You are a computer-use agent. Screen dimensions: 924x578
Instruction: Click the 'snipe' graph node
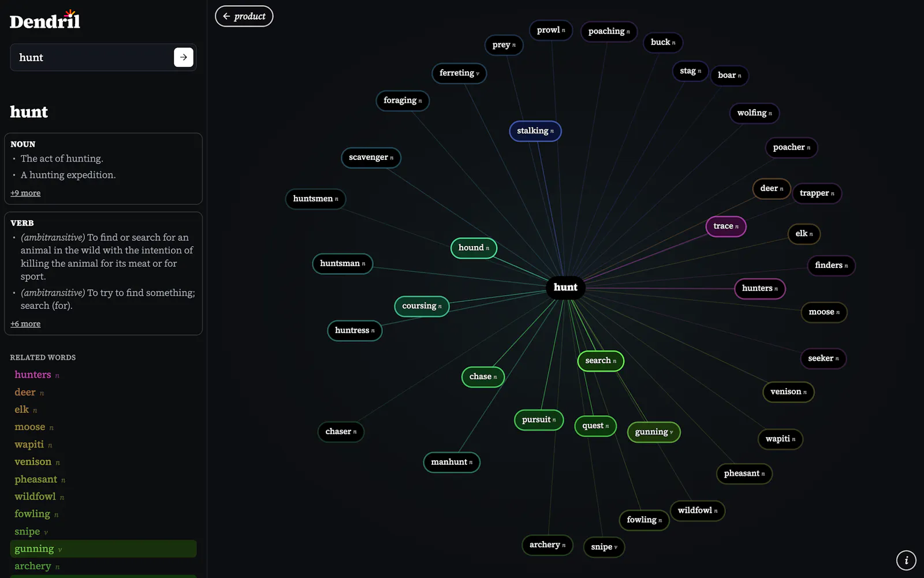pos(604,547)
